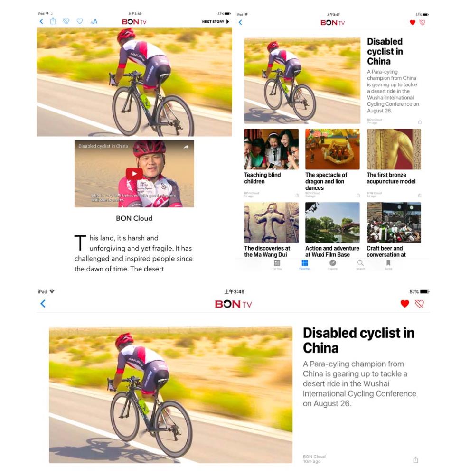Open Action and adventure at Wuxi Film Base
This screenshot has width=470, height=476.
tap(332, 252)
